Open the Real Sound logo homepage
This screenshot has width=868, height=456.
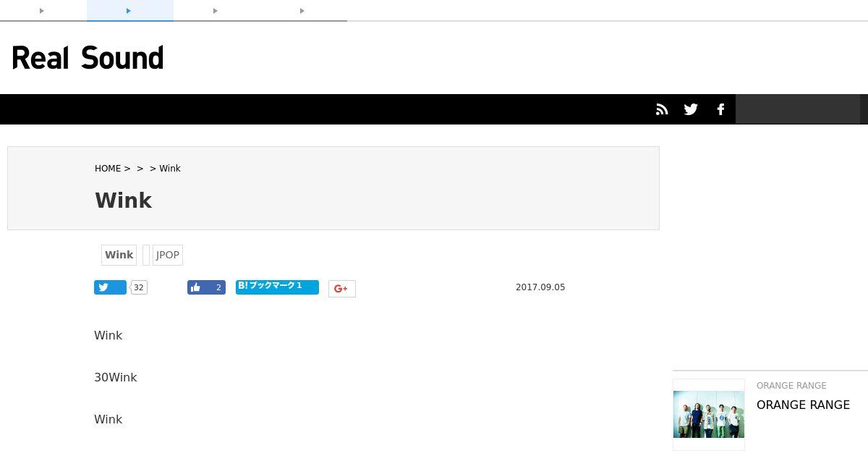pos(88,58)
